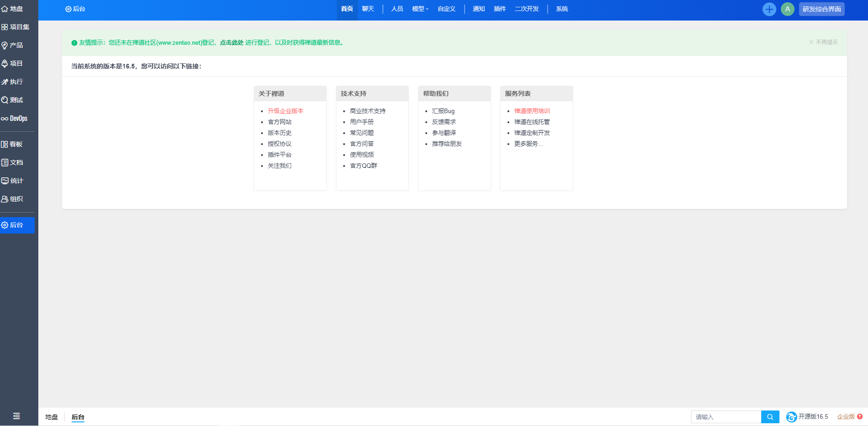Focus the 请输入 search input field

[x=726, y=417]
